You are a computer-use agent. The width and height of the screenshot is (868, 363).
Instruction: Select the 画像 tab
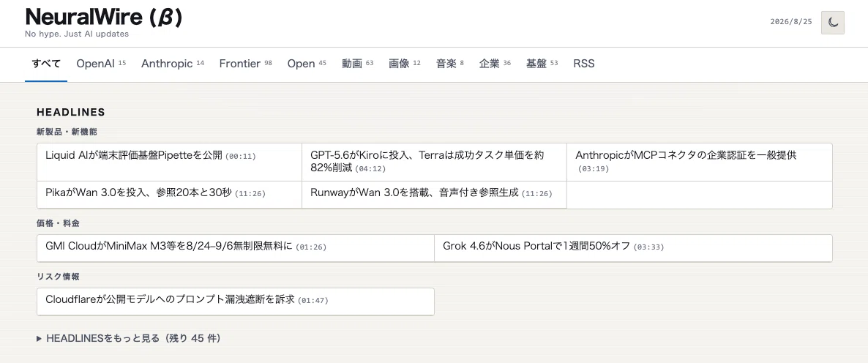(405, 64)
